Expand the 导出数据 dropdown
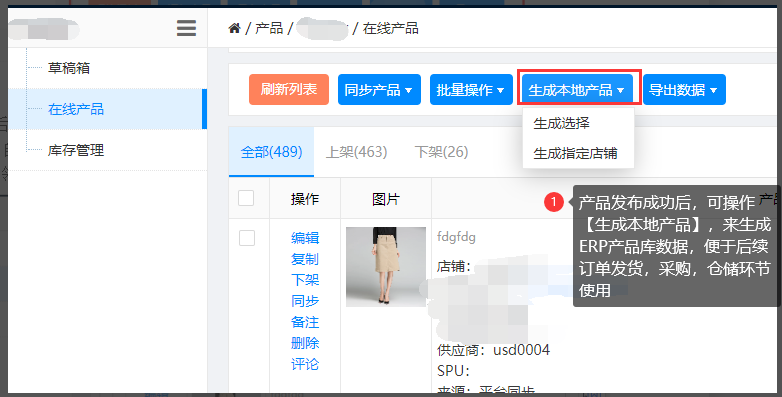This screenshot has height=397, width=782. 684,89
